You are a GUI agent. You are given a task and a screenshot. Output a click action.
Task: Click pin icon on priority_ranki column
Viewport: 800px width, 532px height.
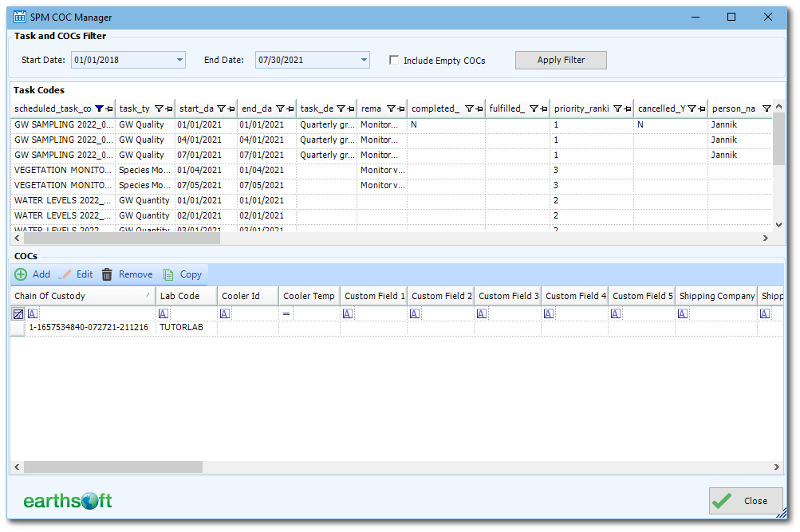pyautogui.click(x=627, y=108)
